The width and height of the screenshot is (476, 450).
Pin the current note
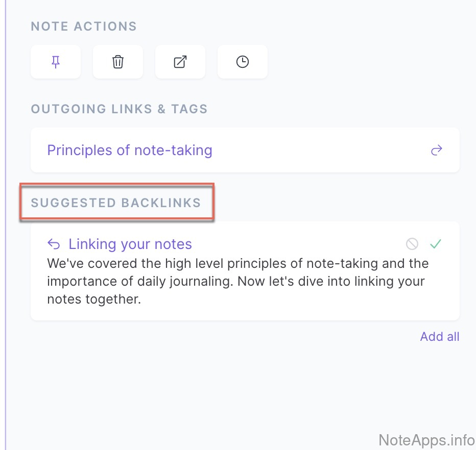56,62
